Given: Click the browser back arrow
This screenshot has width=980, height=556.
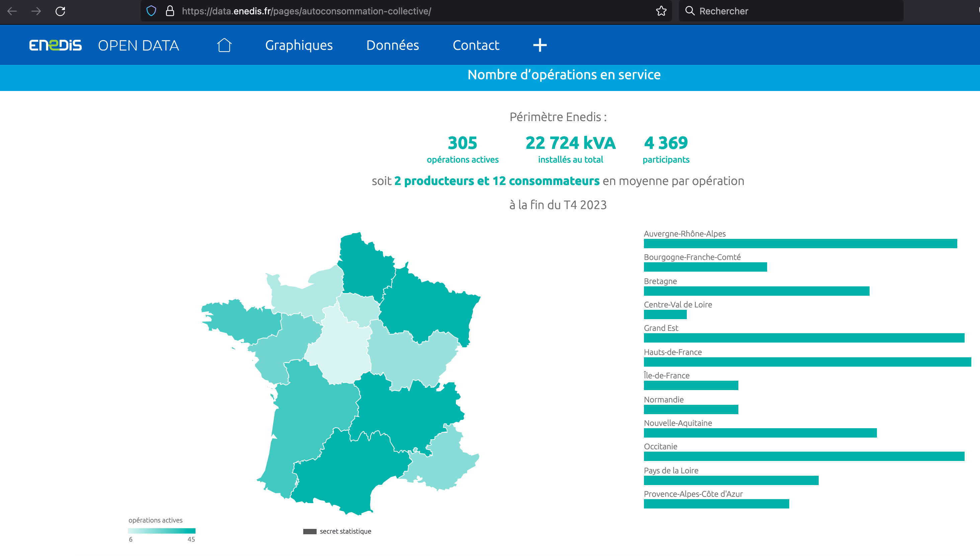Looking at the screenshot, I should tap(12, 11).
